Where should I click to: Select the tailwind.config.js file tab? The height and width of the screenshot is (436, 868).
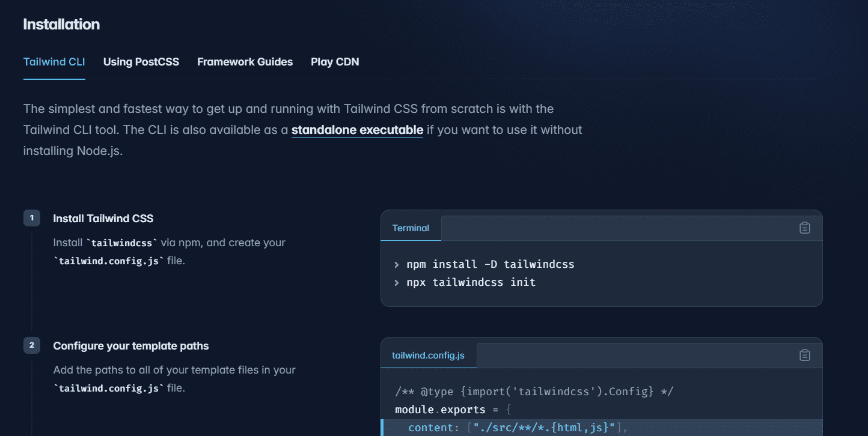tap(428, 356)
